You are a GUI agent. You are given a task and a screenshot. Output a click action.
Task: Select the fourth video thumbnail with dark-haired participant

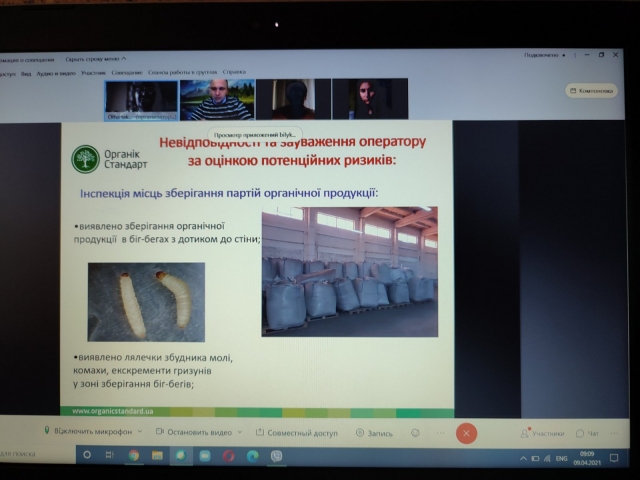click(370, 99)
